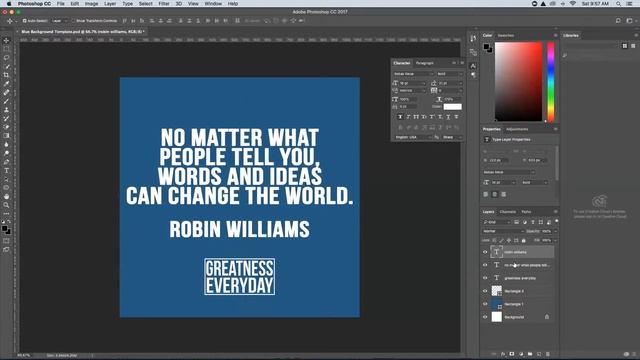Select the Hand tool

click(x=6, y=196)
